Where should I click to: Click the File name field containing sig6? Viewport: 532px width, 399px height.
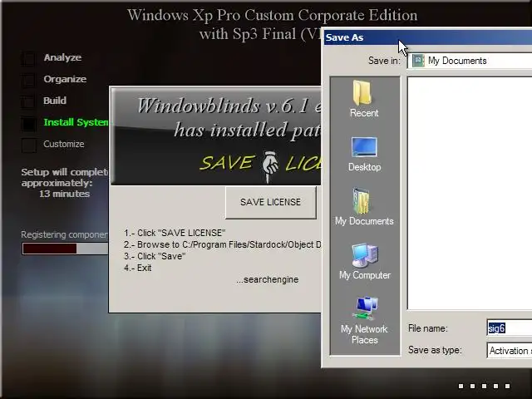point(510,328)
